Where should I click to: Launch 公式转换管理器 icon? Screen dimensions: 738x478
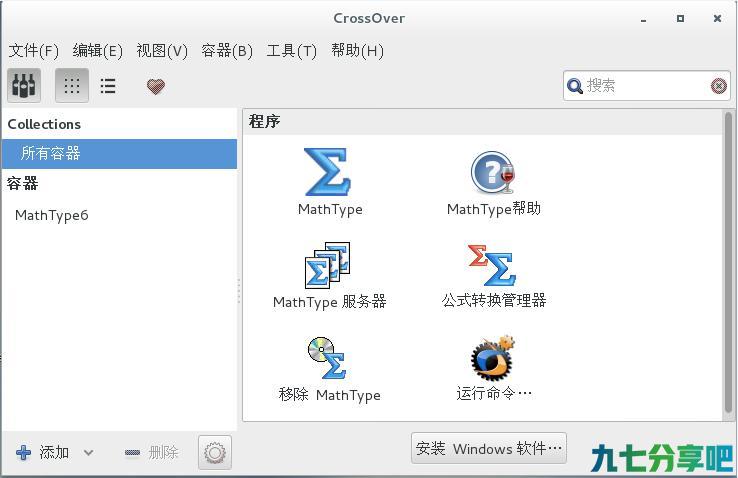coord(492,265)
